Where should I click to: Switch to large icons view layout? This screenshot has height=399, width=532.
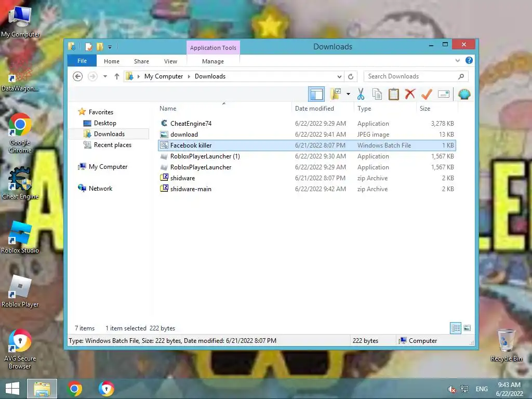(467, 328)
